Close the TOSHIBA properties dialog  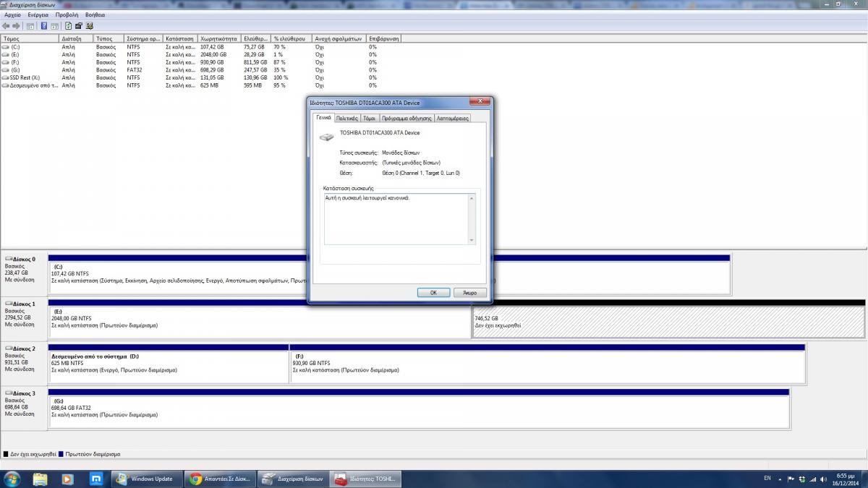[x=478, y=102]
